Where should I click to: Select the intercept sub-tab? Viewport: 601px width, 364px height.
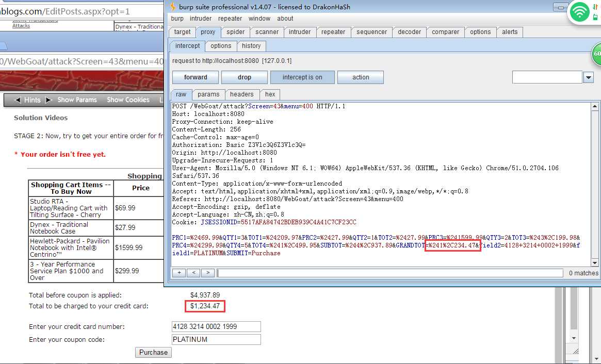tap(187, 45)
